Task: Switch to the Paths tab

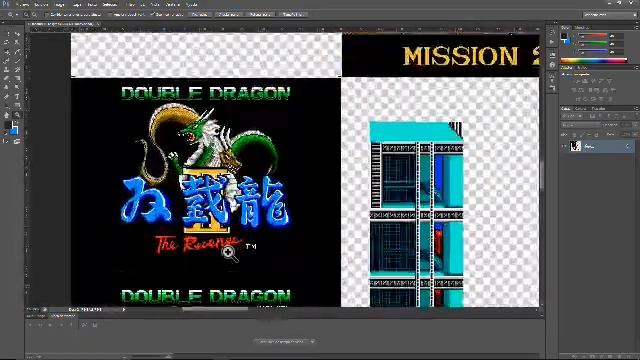Action: tap(598, 109)
